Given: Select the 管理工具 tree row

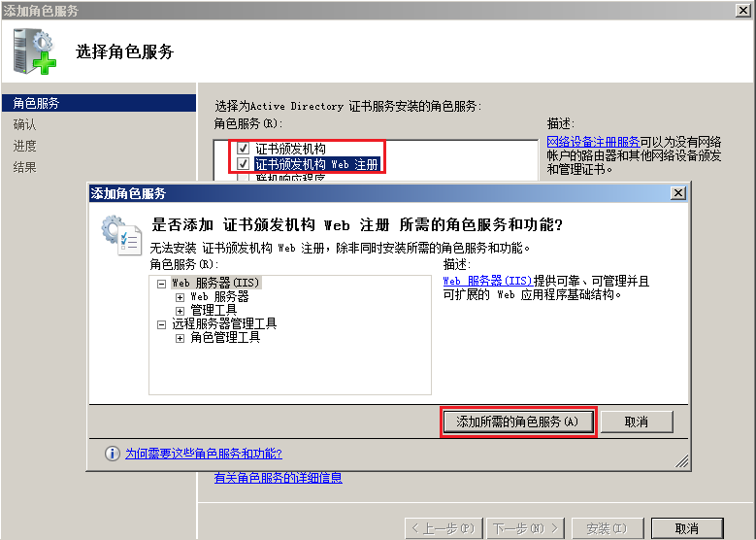Looking at the screenshot, I should tap(214, 310).
